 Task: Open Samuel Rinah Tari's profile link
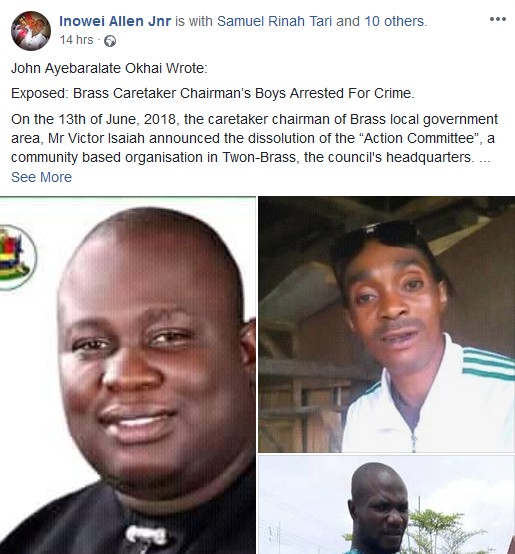coord(274,21)
